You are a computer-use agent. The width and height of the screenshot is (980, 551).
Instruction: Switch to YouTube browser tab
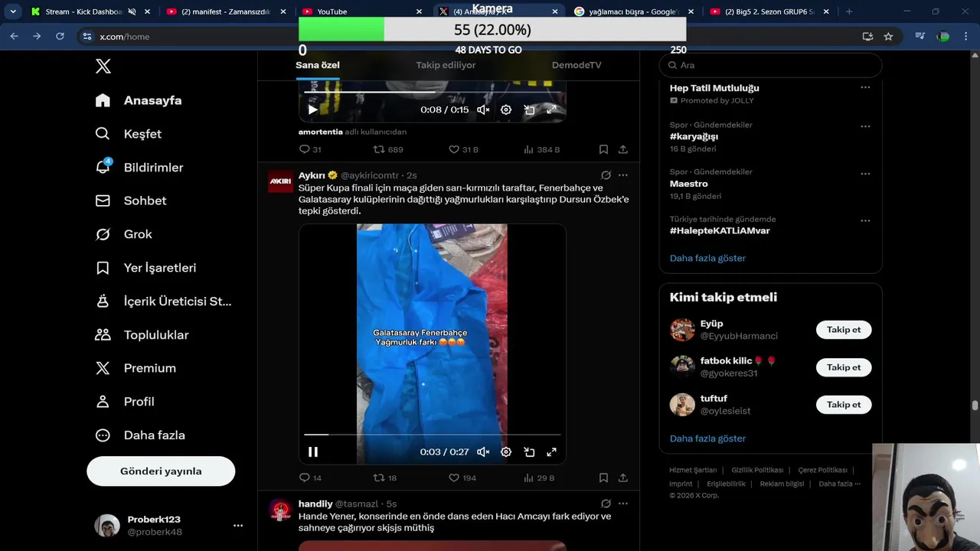pos(361,11)
